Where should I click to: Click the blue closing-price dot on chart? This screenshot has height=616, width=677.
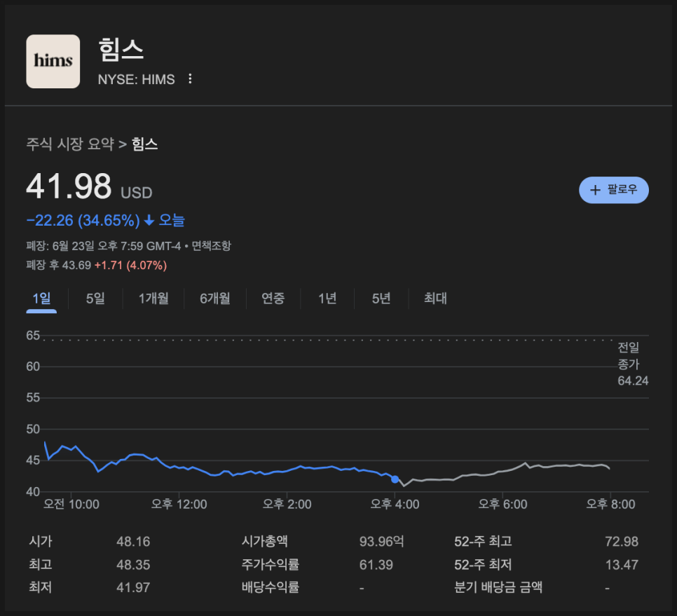pyautogui.click(x=395, y=479)
